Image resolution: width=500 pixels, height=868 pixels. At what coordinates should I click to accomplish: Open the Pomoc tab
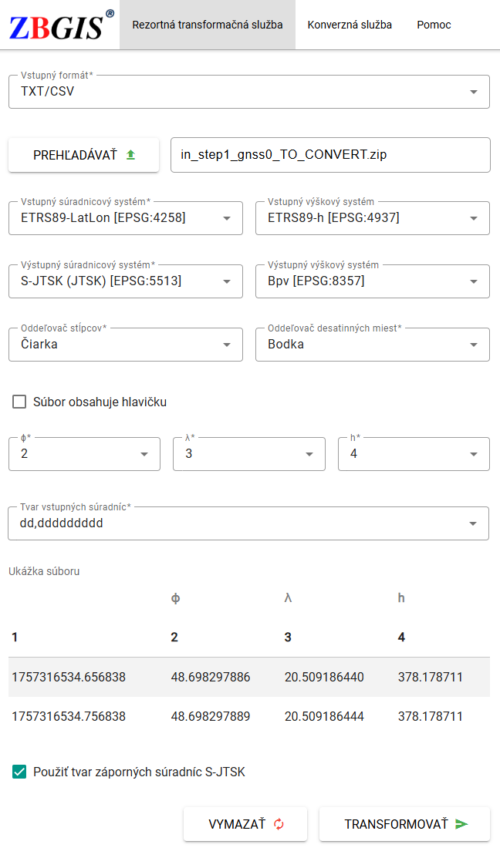pyautogui.click(x=434, y=24)
